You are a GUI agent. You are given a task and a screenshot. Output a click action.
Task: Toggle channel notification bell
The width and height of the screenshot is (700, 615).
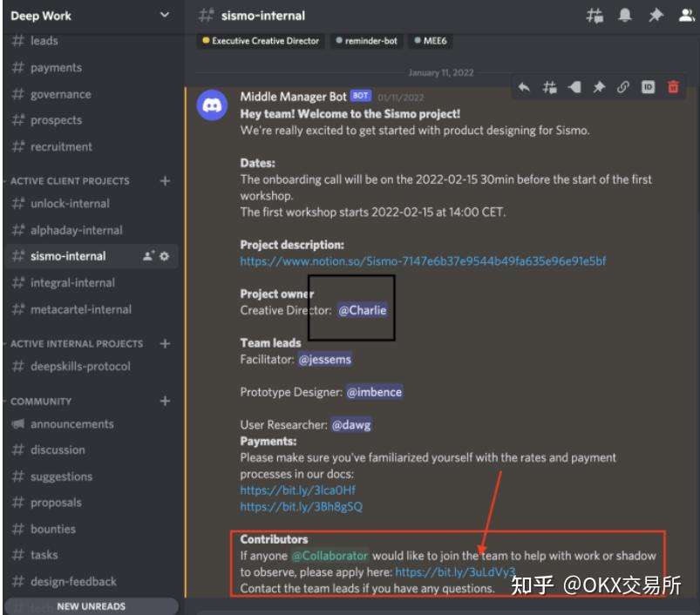point(625,15)
